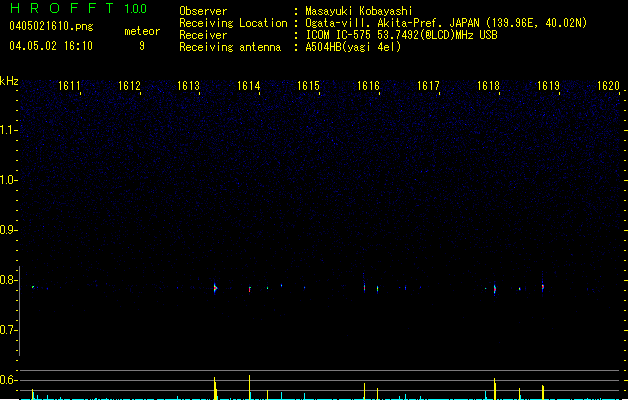
Task: Click the HROFFT 1.0.0 title text
Action: tap(78, 8)
